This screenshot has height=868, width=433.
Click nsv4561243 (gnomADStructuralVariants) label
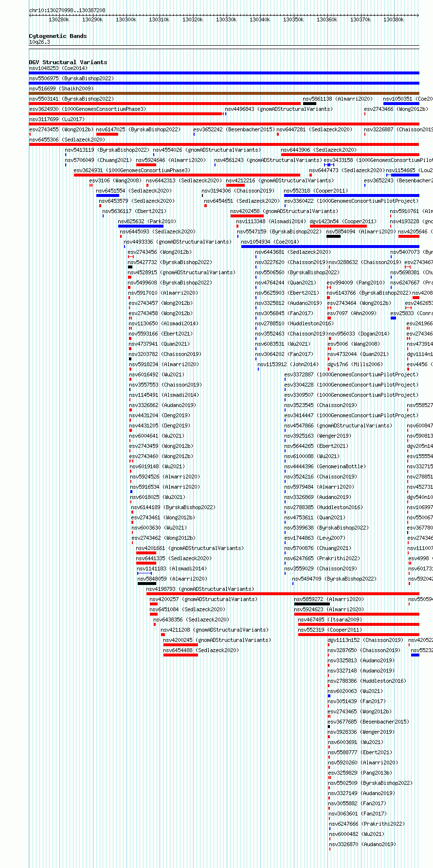tap(268, 160)
